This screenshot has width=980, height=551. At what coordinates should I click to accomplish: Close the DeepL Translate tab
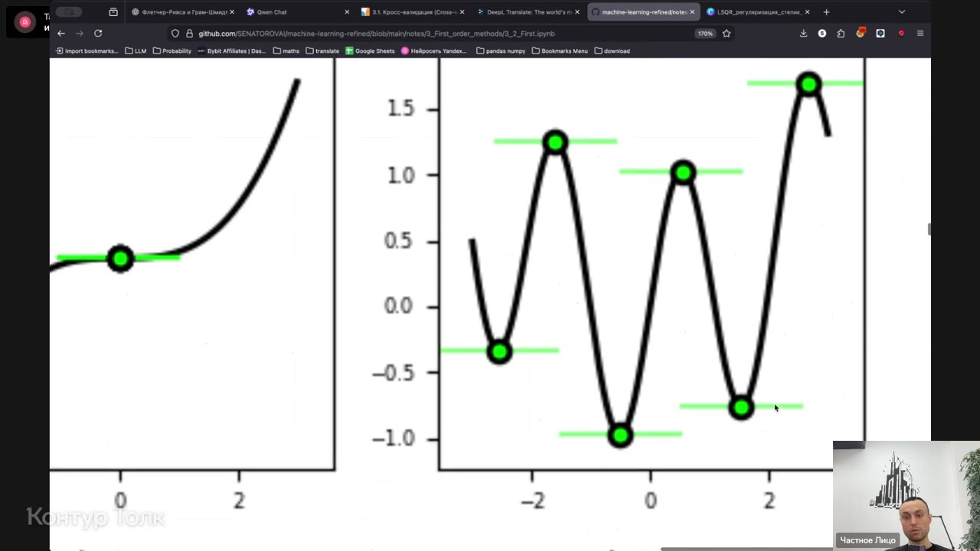coord(577,11)
